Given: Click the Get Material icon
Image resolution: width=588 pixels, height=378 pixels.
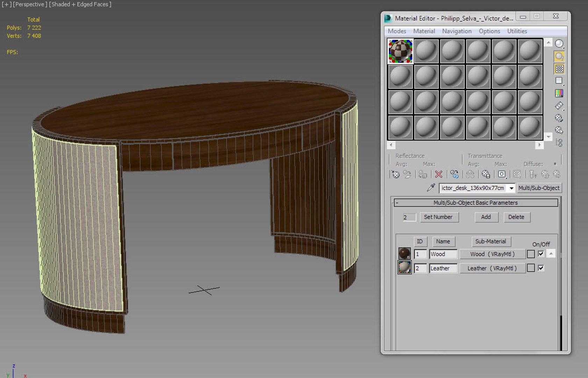Looking at the screenshot, I should (x=395, y=174).
